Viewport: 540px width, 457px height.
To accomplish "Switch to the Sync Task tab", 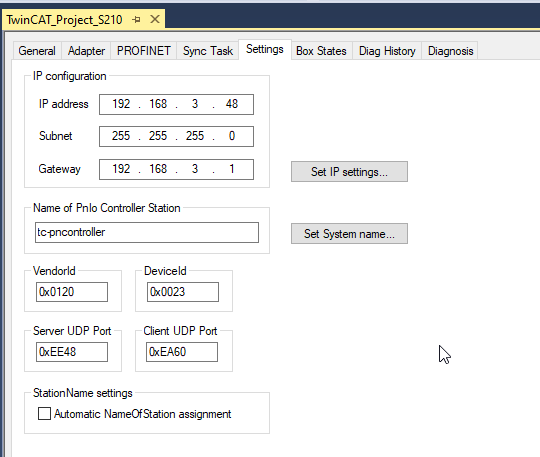I will coord(208,51).
